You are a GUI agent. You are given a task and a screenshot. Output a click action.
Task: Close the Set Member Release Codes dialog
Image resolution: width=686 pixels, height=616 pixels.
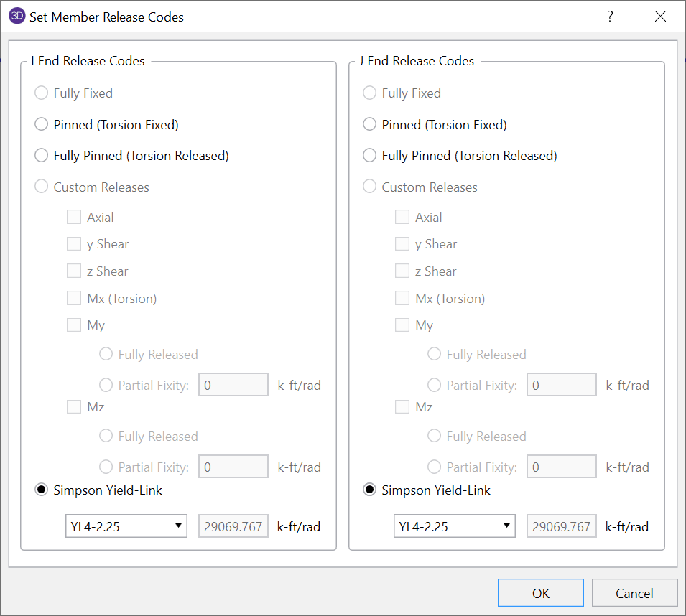click(x=660, y=17)
